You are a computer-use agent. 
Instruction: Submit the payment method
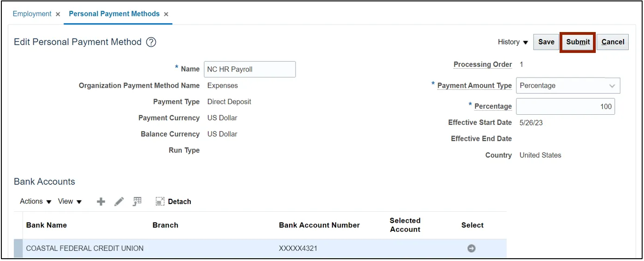click(578, 42)
